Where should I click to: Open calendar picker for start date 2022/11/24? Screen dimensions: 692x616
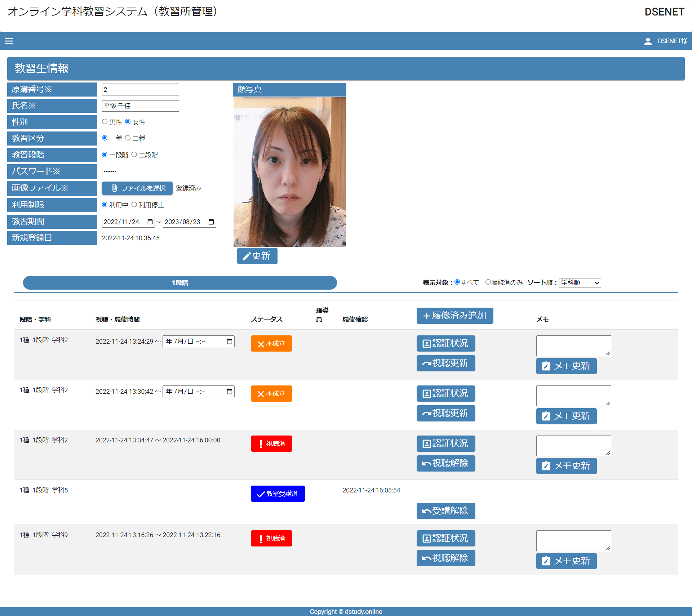click(150, 222)
